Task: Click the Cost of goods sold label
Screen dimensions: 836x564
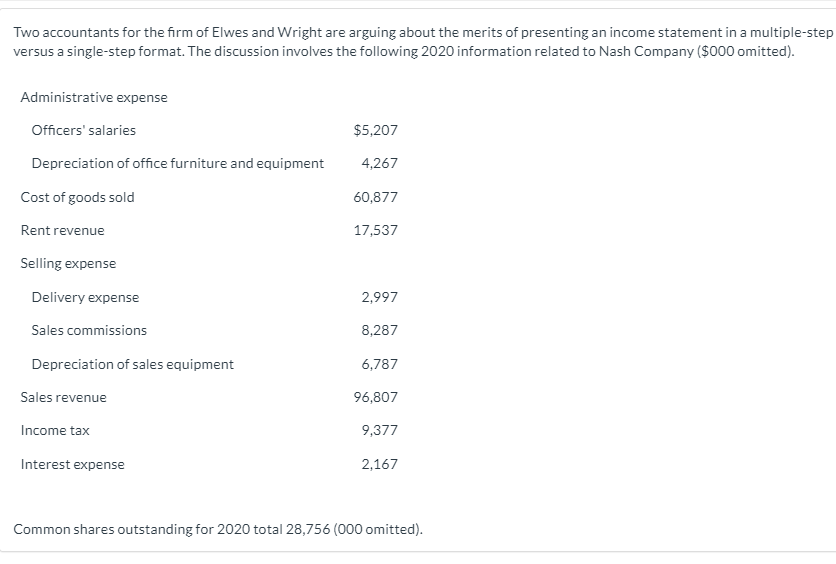Action: click(x=77, y=197)
